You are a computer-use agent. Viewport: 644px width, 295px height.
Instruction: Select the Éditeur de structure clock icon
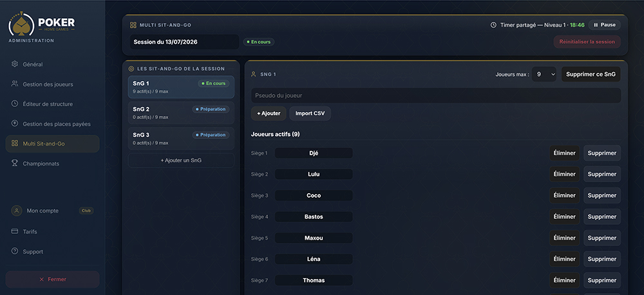(x=15, y=104)
